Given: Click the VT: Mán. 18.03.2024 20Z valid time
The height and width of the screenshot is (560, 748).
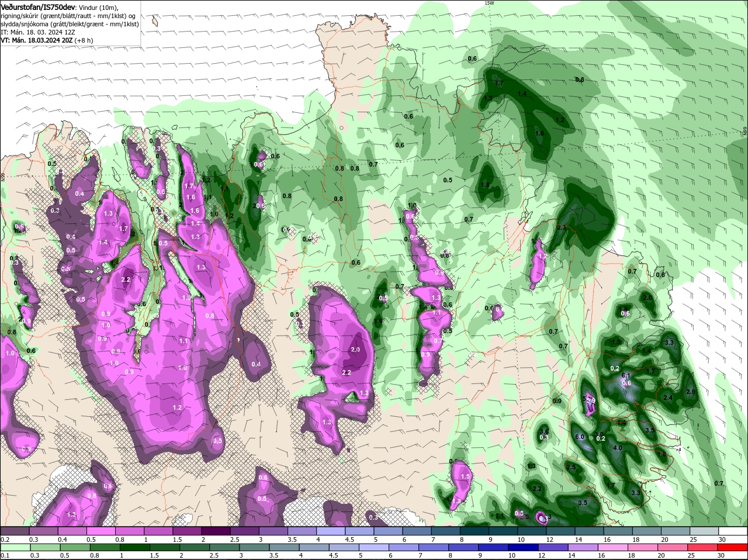Looking at the screenshot, I should (37, 40).
